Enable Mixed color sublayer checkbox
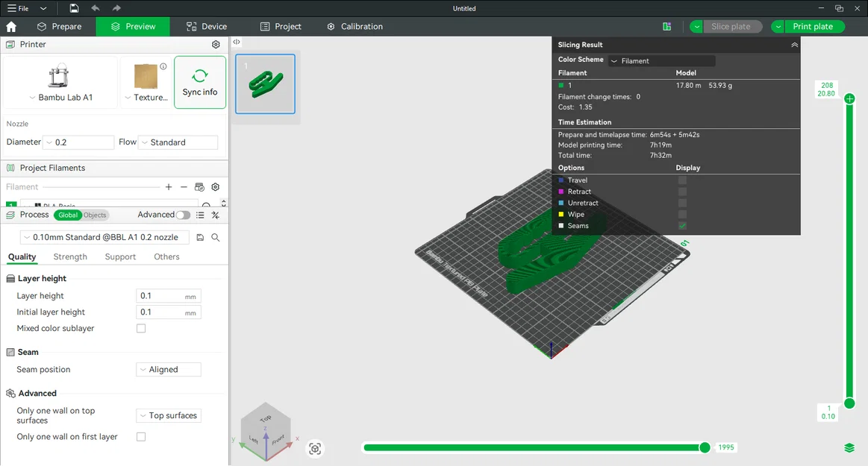 (x=141, y=328)
